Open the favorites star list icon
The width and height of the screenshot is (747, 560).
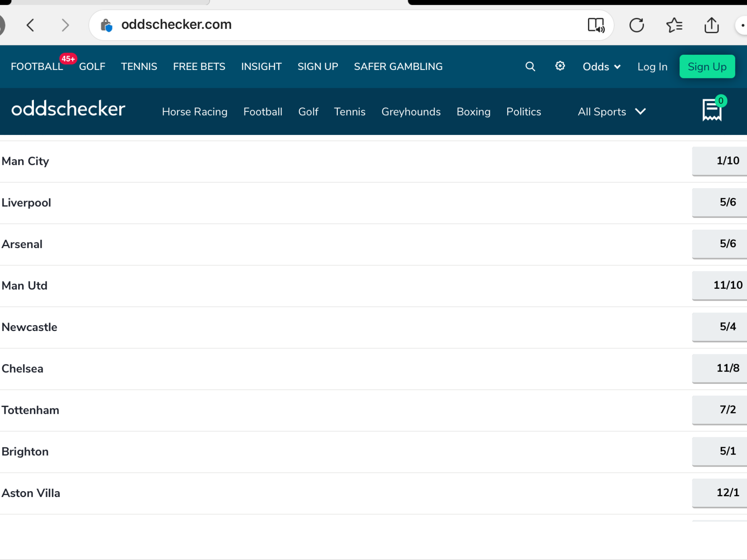tap(674, 25)
